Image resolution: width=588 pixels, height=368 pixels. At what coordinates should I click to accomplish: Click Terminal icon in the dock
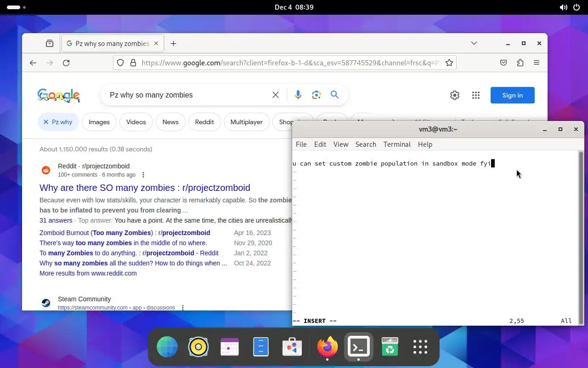tap(359, 347)
